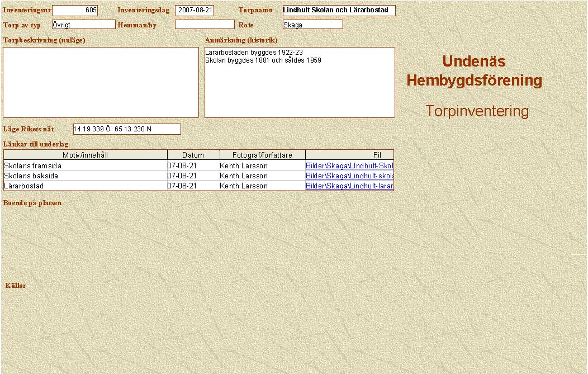Click the Motiv/innehåll column header
The height and width of the screenshot is (374, 588).
coord(86,155)
